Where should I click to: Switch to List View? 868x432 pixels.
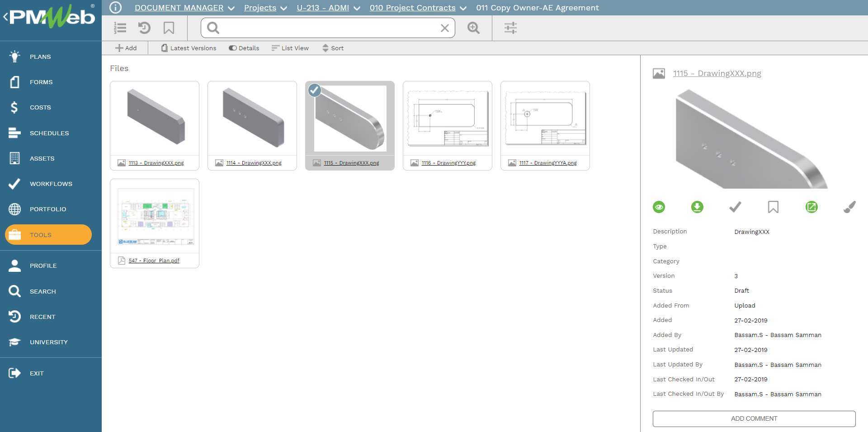tap(290, 48)
